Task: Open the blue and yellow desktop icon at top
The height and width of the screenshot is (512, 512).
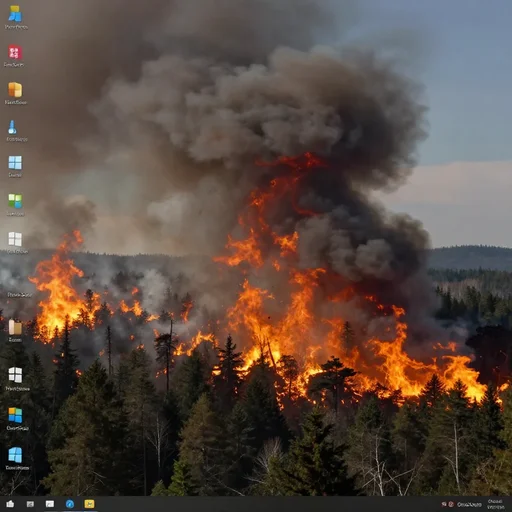Action: pyautogui.click(x=15, y=14)
